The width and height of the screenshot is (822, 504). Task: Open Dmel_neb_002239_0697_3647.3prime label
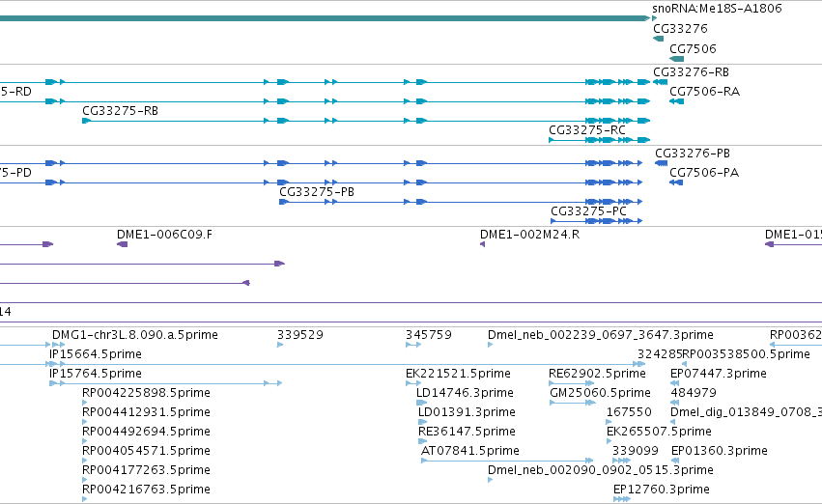click(x=600, y=335)
